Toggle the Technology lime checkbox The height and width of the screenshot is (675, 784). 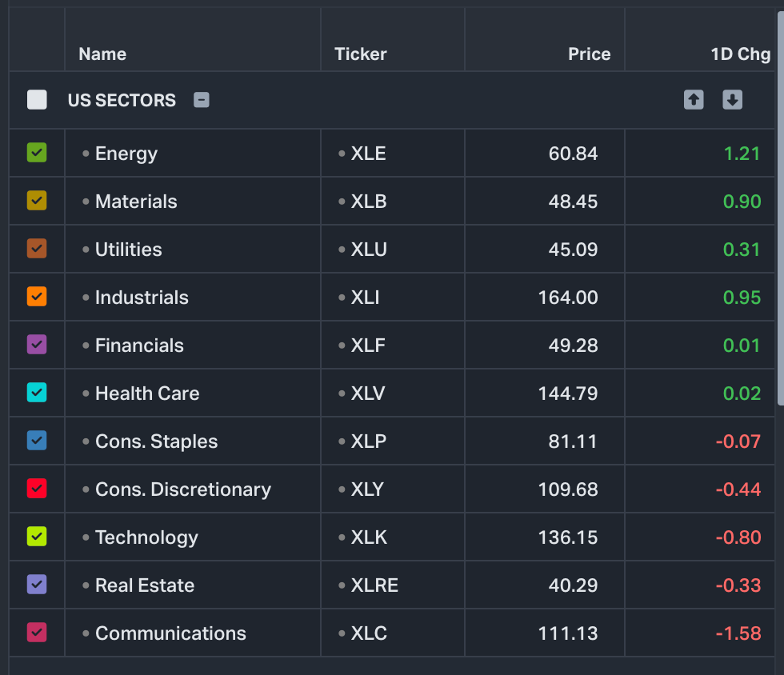coord(37,537)
